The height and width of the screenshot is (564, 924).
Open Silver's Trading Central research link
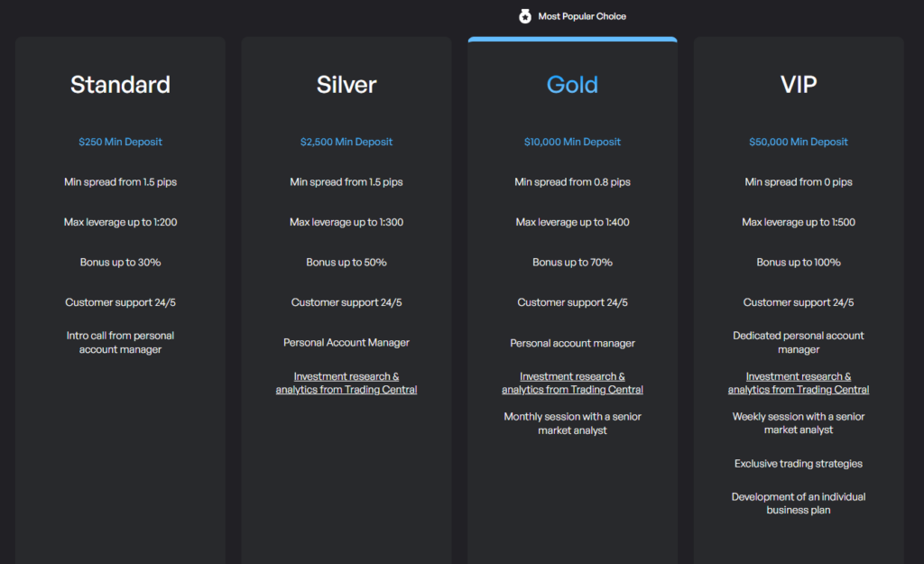[346, 383]
